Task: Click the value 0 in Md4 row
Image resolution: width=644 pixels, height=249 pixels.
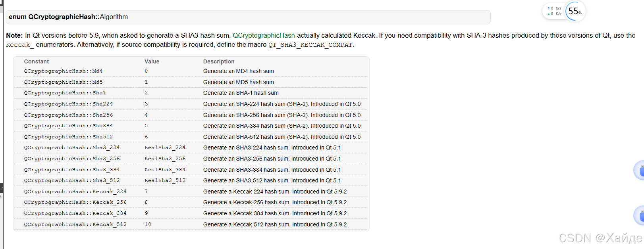Action: coord(146,71)
